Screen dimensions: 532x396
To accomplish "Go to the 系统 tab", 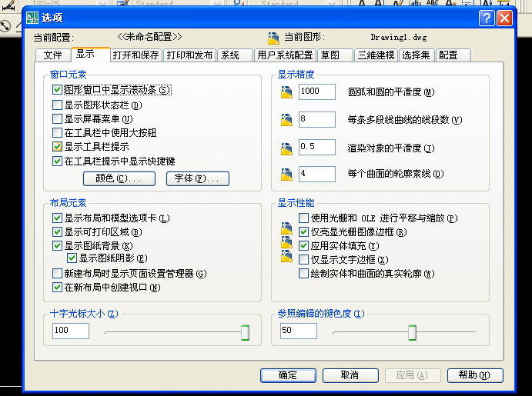I will (235, 55).
